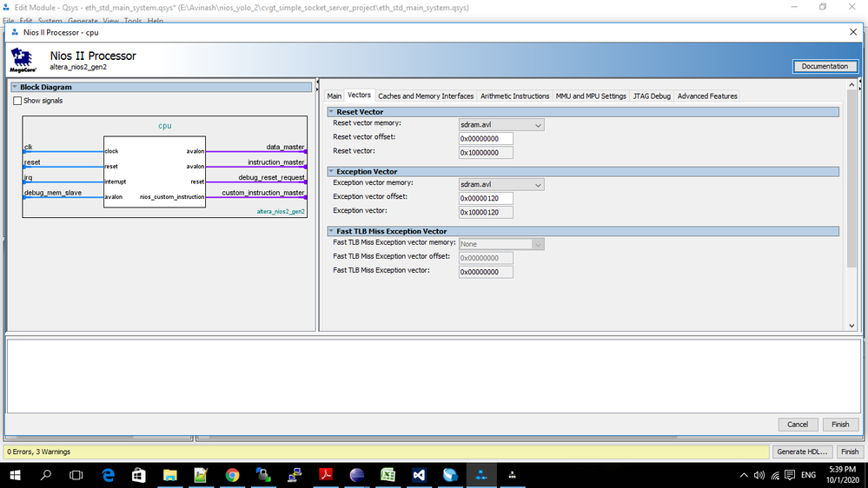Click Exception vector offset field
Viewport: 868px width, 488px height.
[x=486, y=199]
